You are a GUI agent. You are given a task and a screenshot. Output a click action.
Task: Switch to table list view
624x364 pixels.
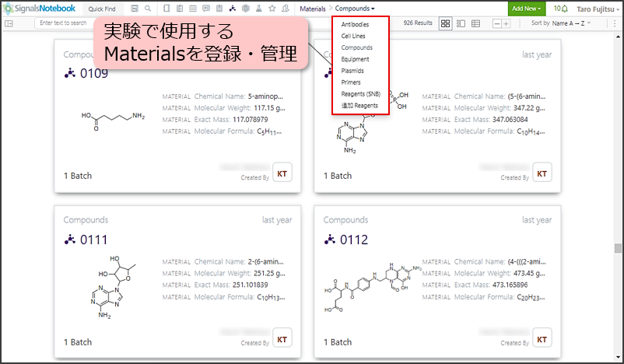click(x=475, y=23)
